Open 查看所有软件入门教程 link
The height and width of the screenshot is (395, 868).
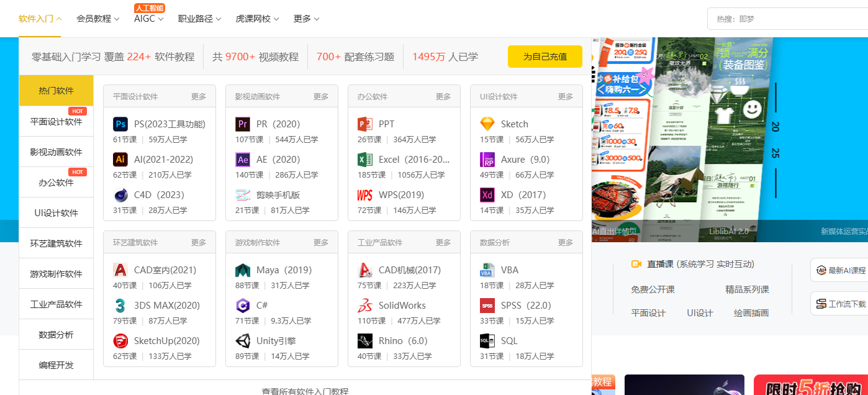click(x=305, y=391)
